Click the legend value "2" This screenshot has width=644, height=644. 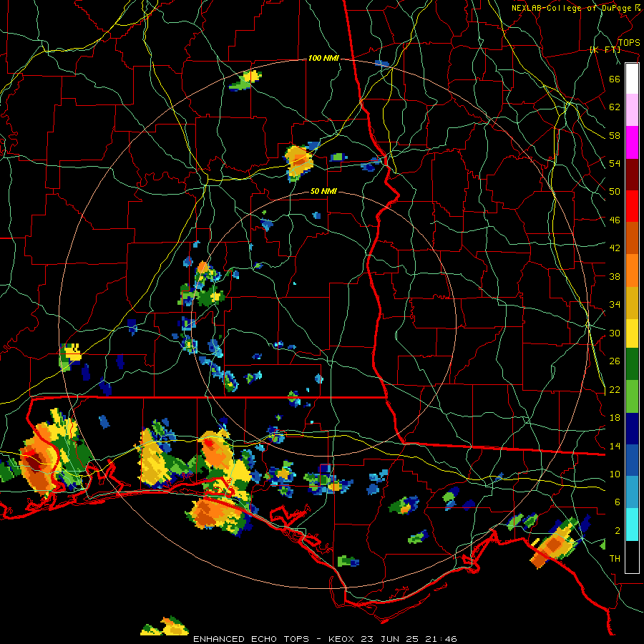(618, 531)
